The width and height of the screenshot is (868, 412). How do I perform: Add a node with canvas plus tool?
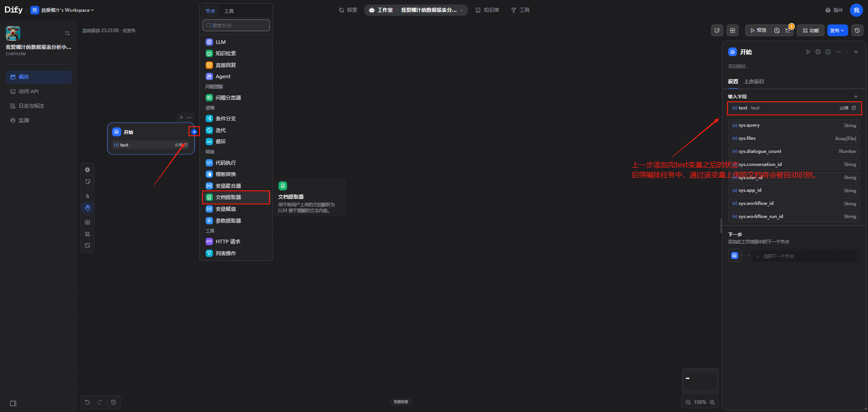87,170
